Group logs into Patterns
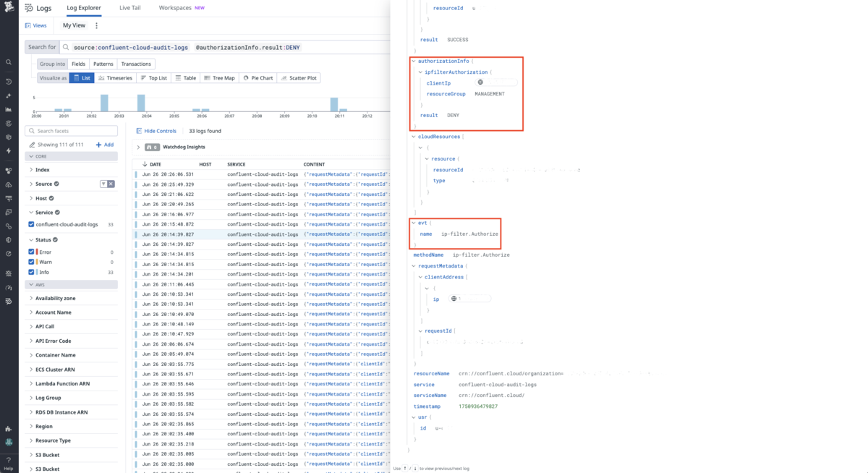Screen dimensions: 868x473 pyautogui.click(x=103, y=64)
